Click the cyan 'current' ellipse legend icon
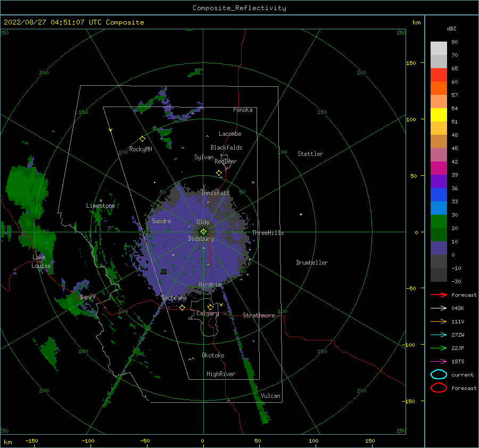 (439, 374)
